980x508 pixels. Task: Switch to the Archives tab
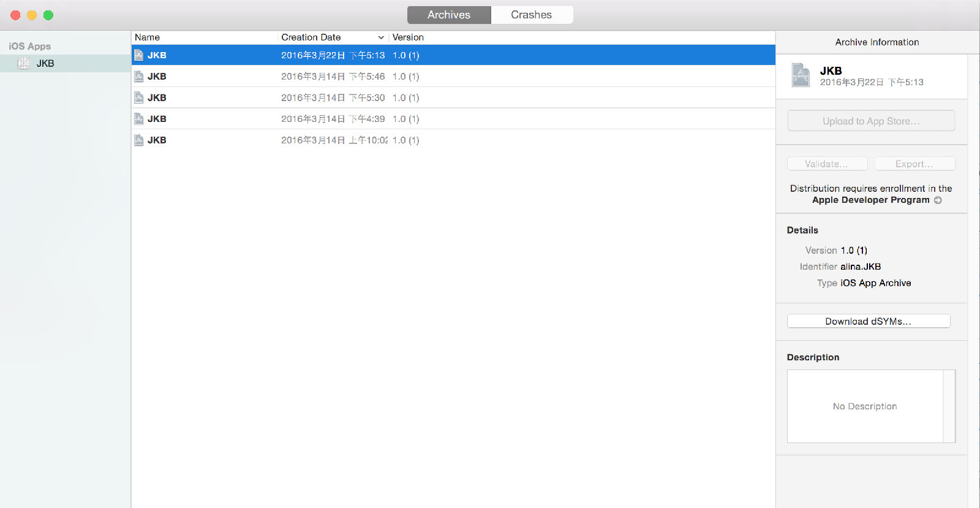pos(449,15)
